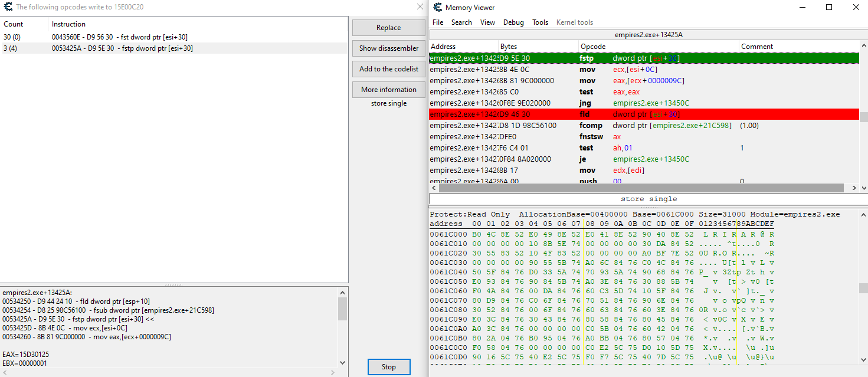This screenshot has height=377, width=868.
Task: Click the EAX=15D30125 register line
Action: tap(26, 355)
